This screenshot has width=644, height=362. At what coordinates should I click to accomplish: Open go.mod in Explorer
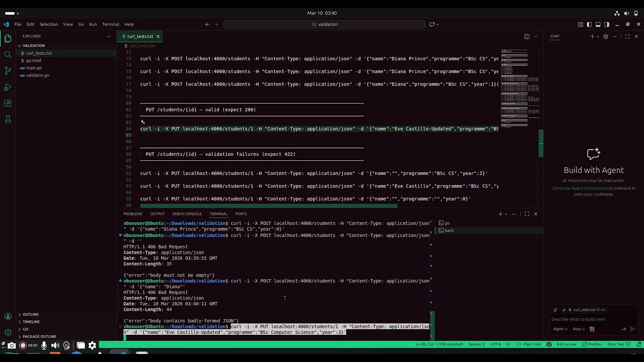click(x=33, y=60)
